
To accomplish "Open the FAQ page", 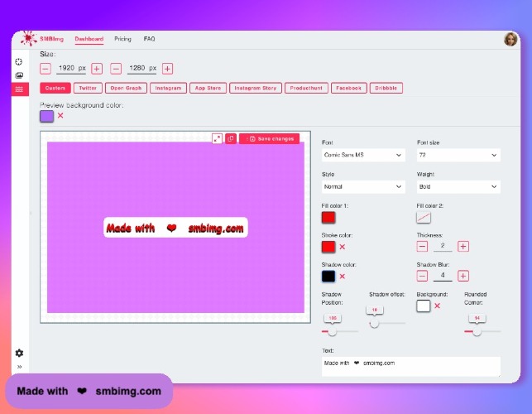I will coord(149,39).
